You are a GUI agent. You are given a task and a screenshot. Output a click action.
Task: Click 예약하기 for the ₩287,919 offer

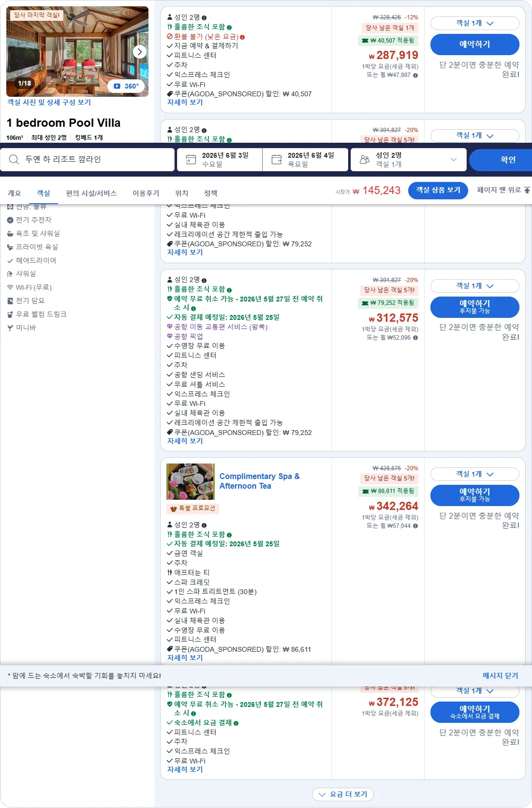point(475,45)
